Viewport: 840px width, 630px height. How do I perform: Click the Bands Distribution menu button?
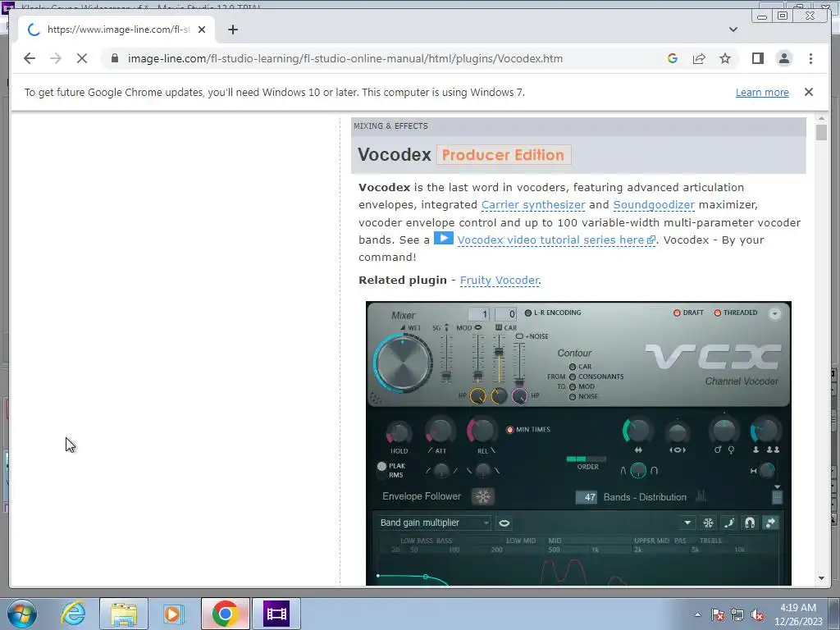coord(777,497)
